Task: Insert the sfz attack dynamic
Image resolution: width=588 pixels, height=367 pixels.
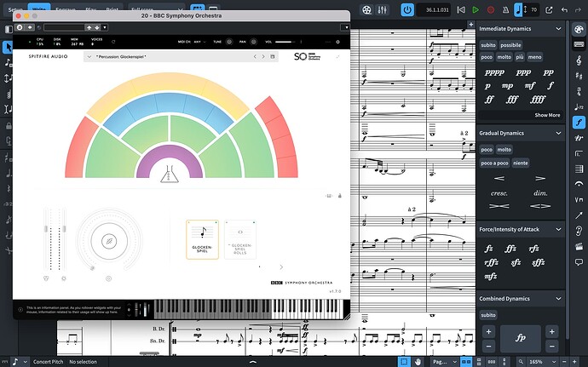Action: (x=516, y=263)
